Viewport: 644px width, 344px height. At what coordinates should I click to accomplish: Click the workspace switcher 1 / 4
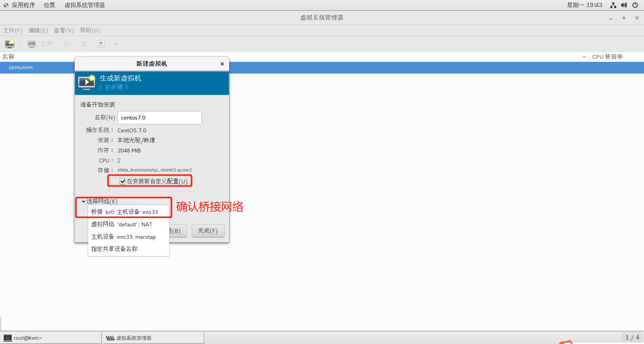coord(632,337)
